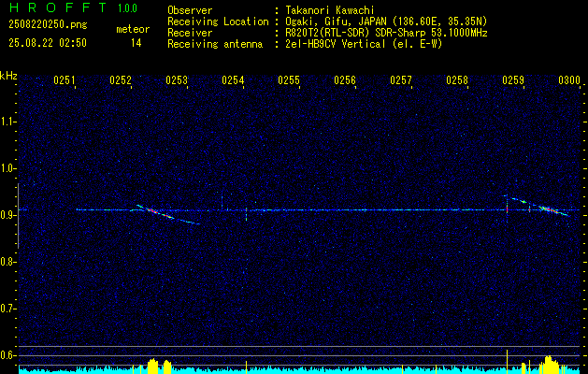Screen dimensions: 588x374
Task: Click the 0259 time axis marker
Action: 513,80
